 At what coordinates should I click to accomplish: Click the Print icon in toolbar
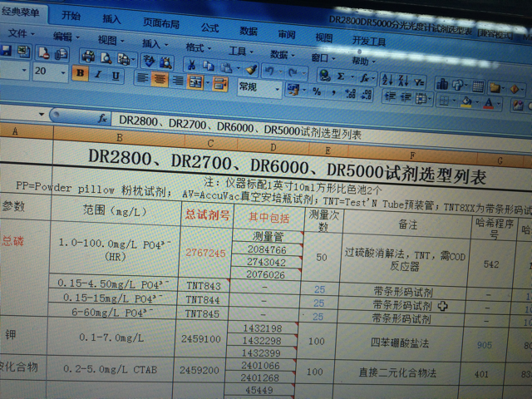pyautogui.click(x=89, y=57)
